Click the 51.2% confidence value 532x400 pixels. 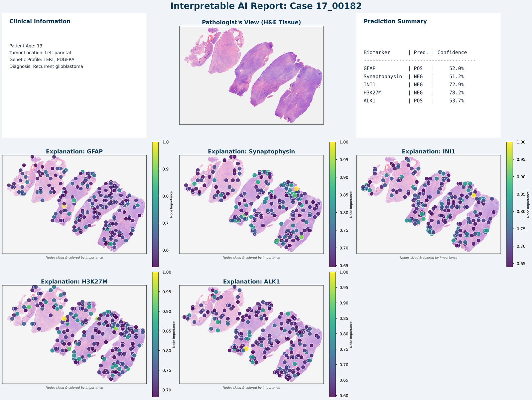[x=457, y=77]
